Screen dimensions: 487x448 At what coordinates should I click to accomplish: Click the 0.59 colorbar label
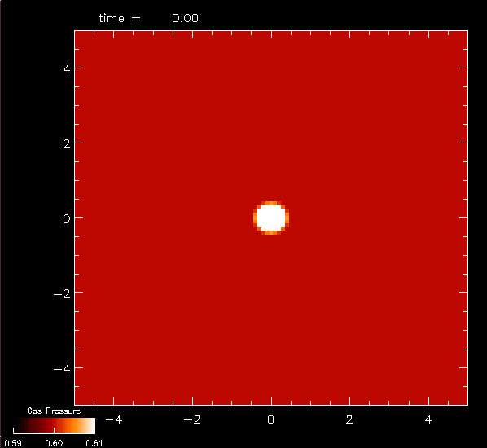(x=13, y=443)
